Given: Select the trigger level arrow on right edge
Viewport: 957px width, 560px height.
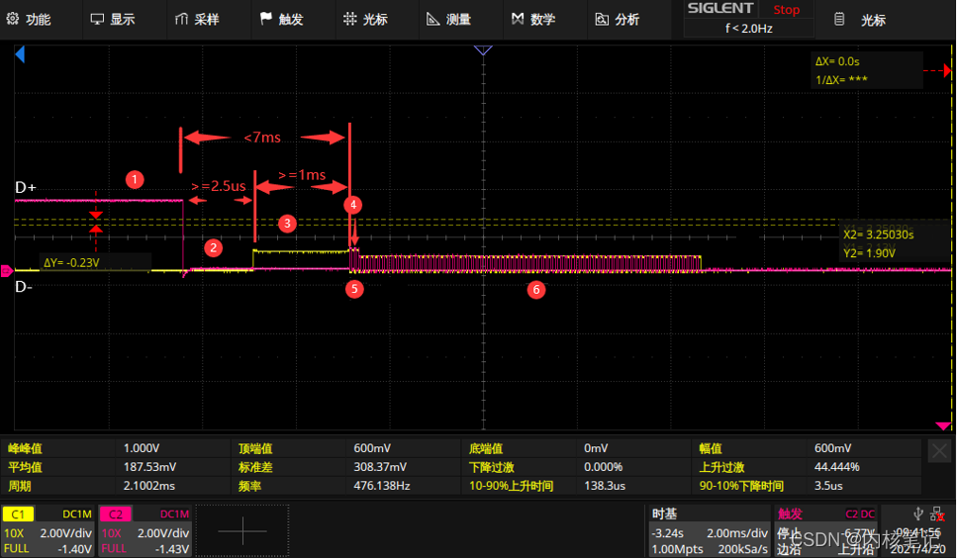Looking at the screenshot, I should 943,424.
